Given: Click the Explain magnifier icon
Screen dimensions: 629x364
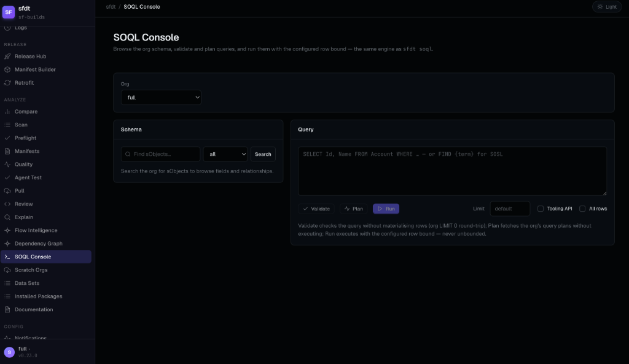Looking at the screenshot, I should [7, 217].
